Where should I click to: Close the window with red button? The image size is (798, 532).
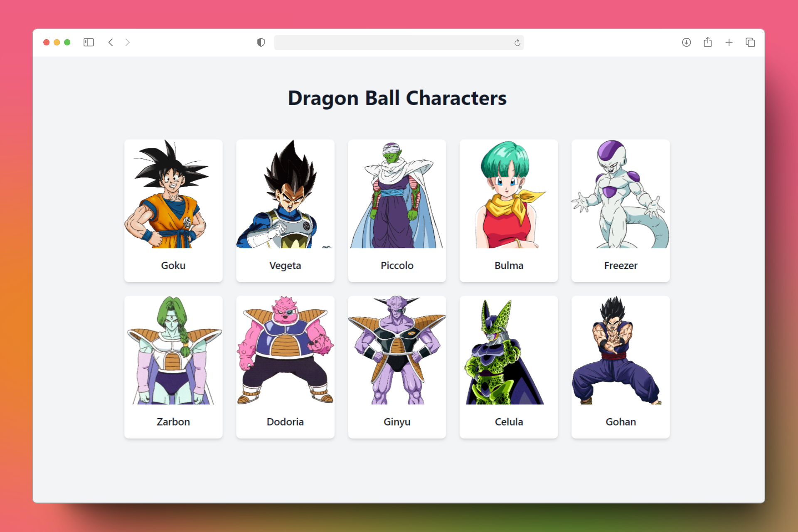coord(47,42)
